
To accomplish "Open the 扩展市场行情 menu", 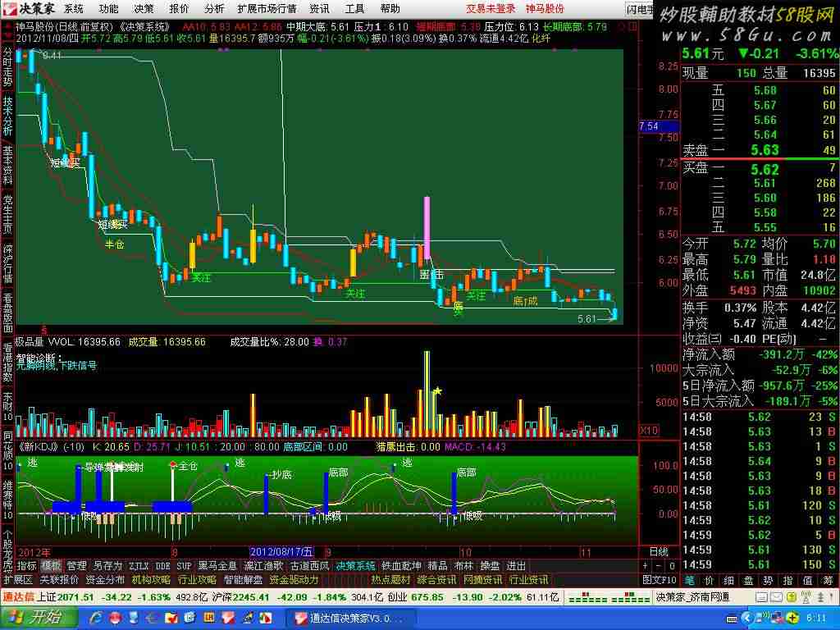I will tap(267, 8).
